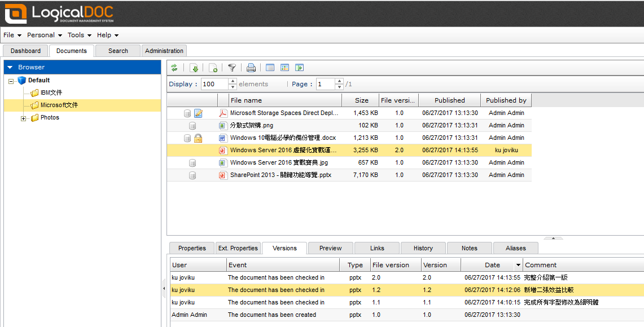This screenshot has height=327, width=644.
Task: Click the folder icon next to Photos
Action: (35, 118)
